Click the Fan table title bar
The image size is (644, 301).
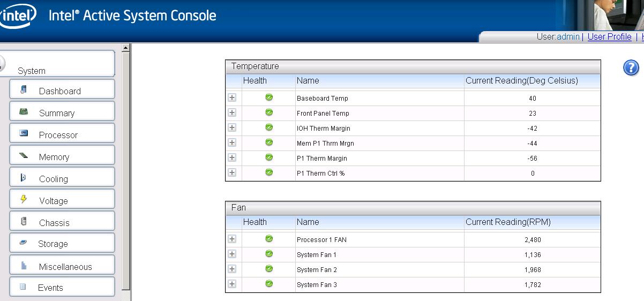(x=413, y=208)
